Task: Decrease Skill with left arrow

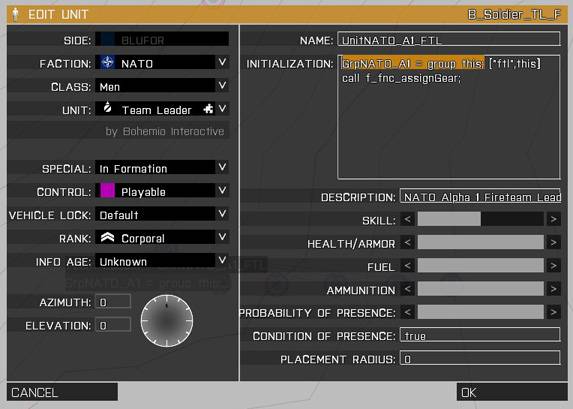Action: tap(407, 219)
